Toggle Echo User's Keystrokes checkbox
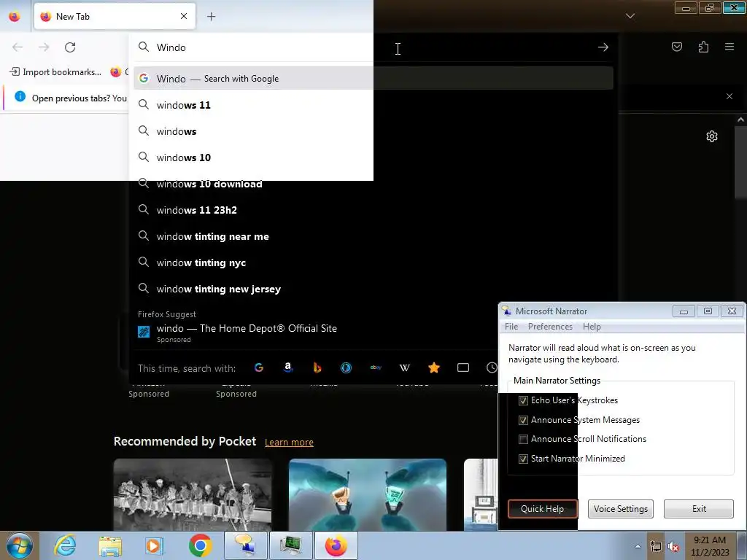The width and height of the screenshot is (747, 560). pos(523,400)
